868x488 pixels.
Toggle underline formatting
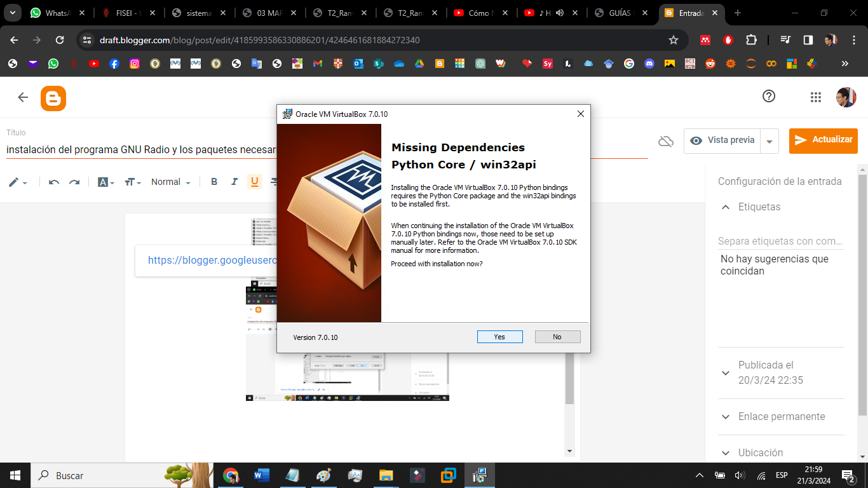pyautogui.click(x=255, y=182)
